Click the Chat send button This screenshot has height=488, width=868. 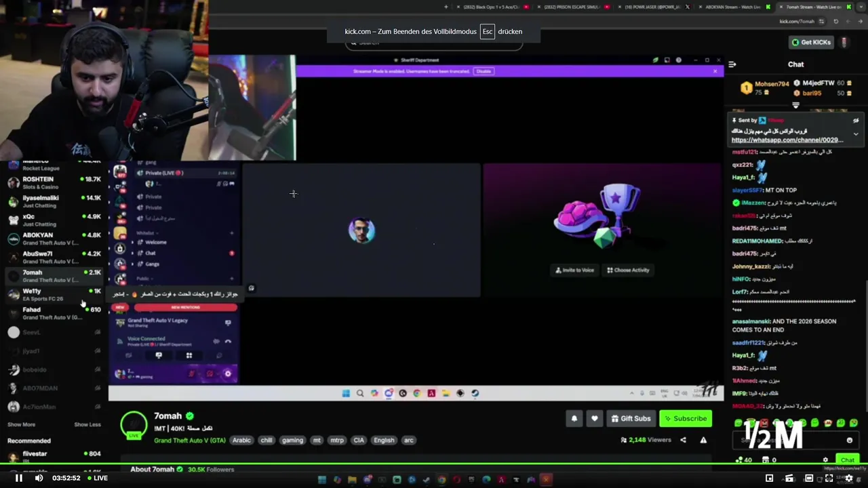pyautogui.click(x=847, y=460)
